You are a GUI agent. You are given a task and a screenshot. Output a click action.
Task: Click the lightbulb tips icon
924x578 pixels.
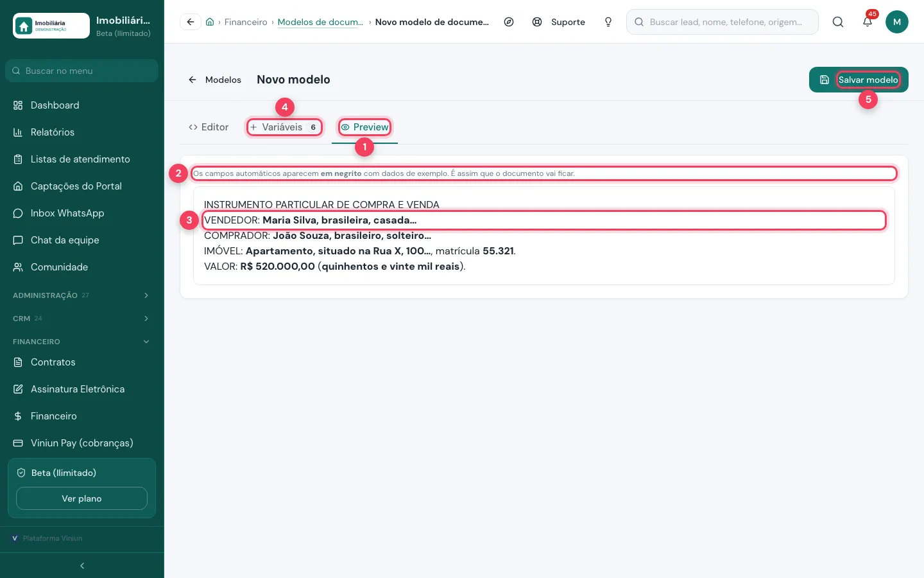608,22
